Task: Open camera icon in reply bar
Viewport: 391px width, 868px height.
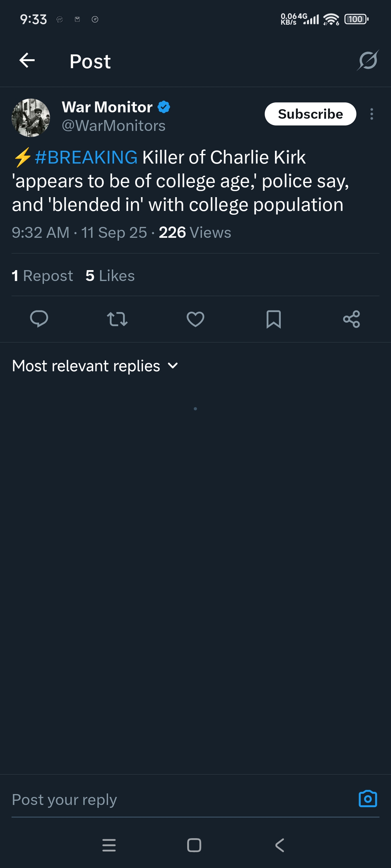Action: (367, 799)
